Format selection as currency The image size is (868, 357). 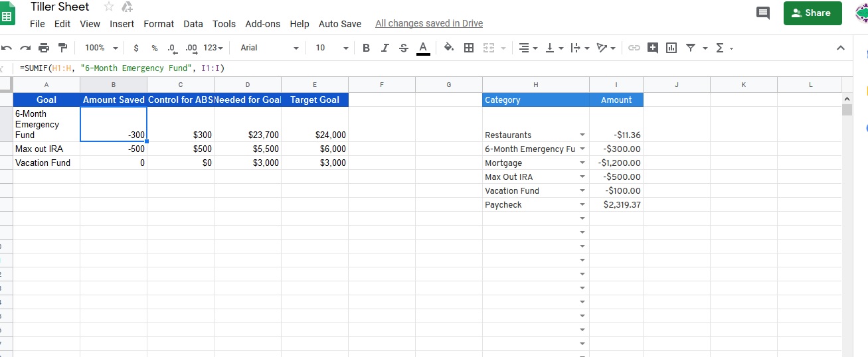click(x=136, y=48)
